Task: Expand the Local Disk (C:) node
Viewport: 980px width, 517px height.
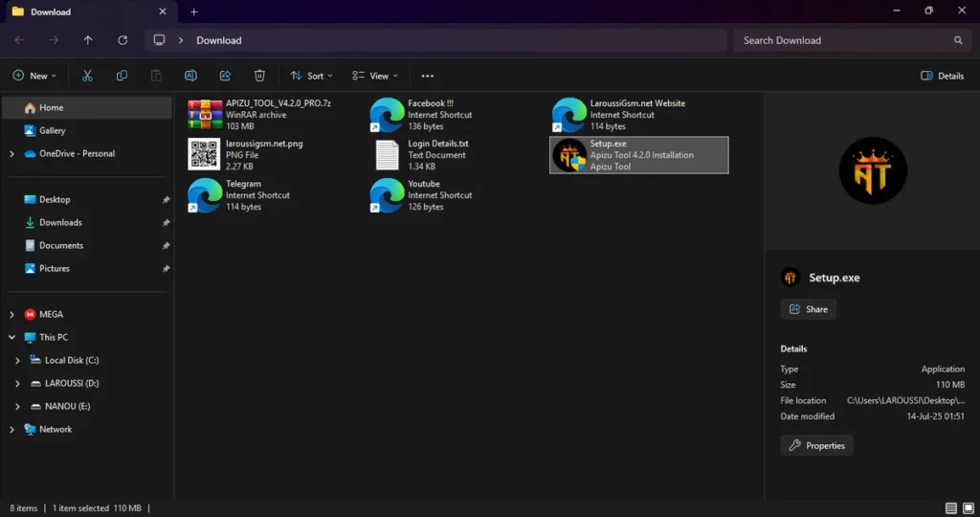Action: click(x=17, y=361)
